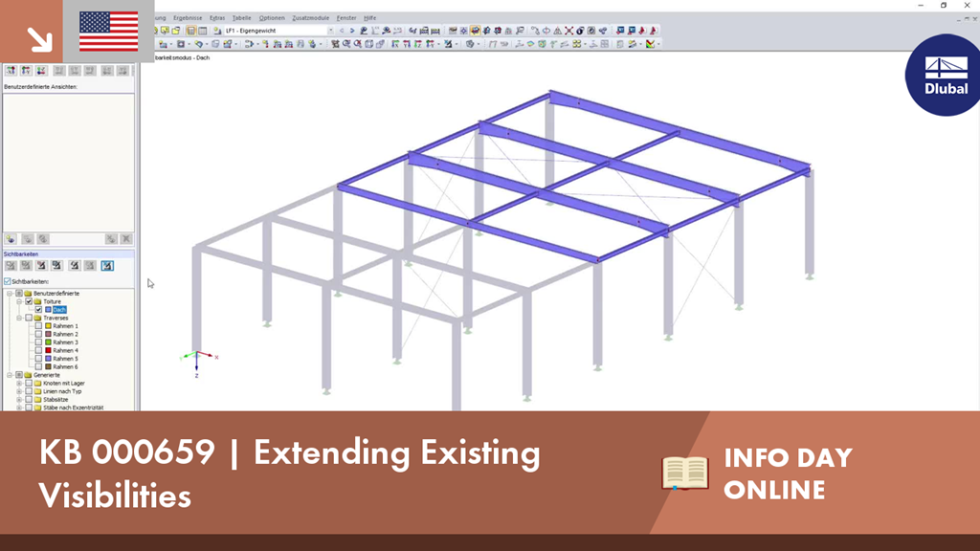Viewport: 980px width, 551px height.
Task: Expand the Stäbe nach Exzentrizität node
Action: click(x=19, y=408)
